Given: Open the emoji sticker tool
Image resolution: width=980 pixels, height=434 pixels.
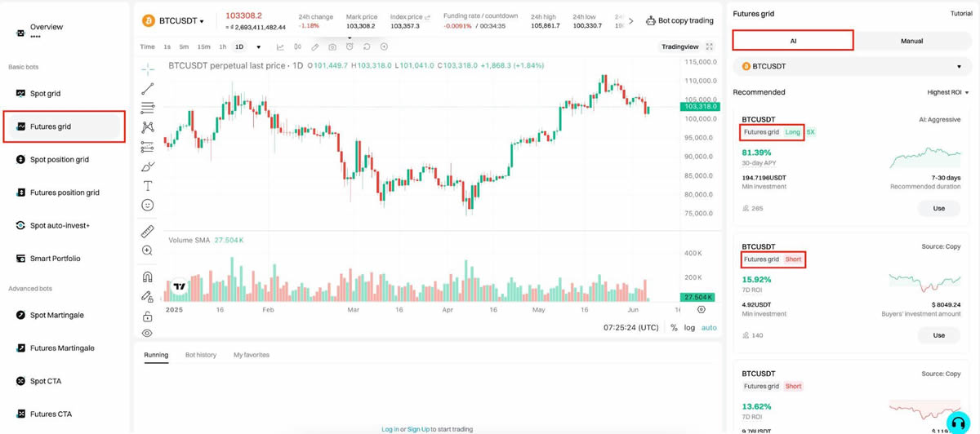Looking at the screenshot, I should 147,206.
